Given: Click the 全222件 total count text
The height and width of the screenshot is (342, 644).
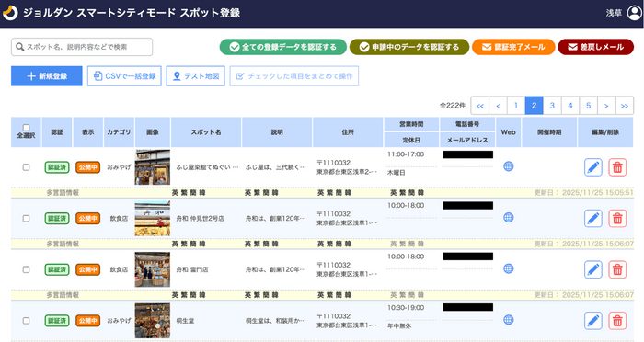Looking at the screenshot, I should coord(453,106).
